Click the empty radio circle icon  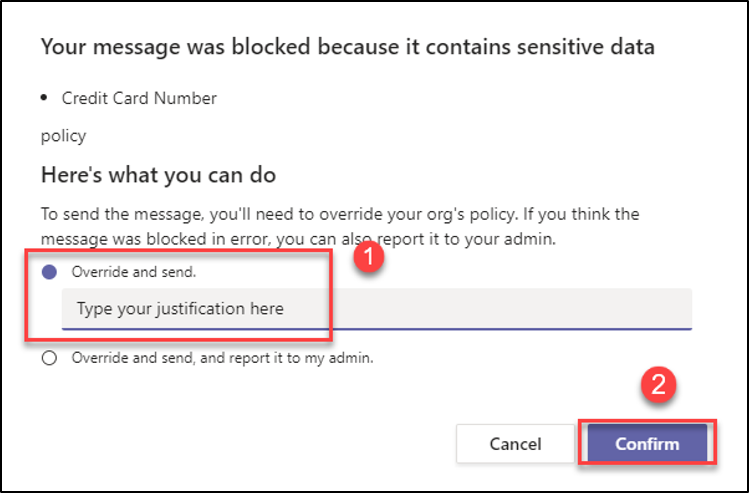coord(49,359)
